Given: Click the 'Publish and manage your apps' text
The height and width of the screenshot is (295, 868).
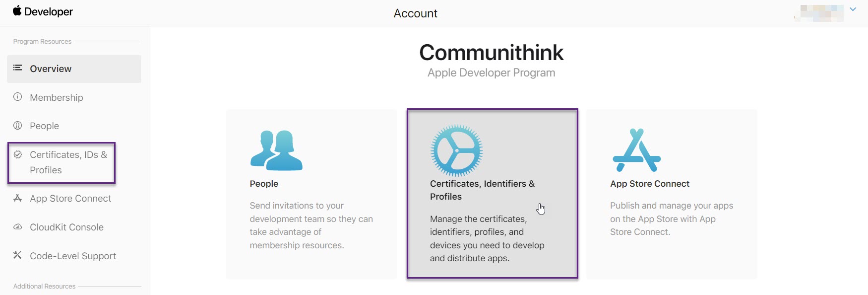Looking at the screenshot, I should pos(672,219).
